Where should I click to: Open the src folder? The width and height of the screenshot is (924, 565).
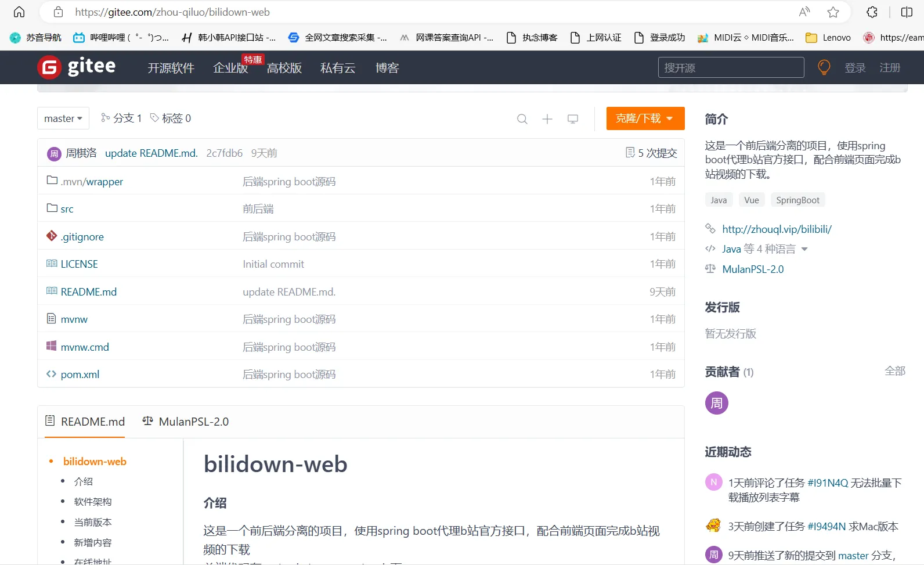click(x=67, y=209)
